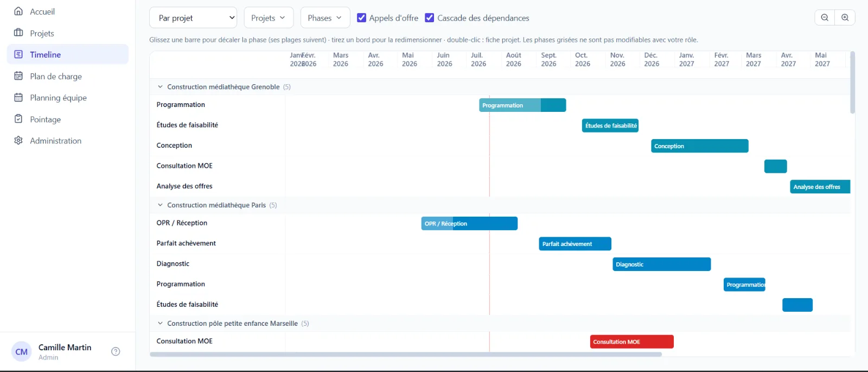868x372 pixels.
Task: Toggle Cascade des dépendances checkbox
Action: coord(429,18)
